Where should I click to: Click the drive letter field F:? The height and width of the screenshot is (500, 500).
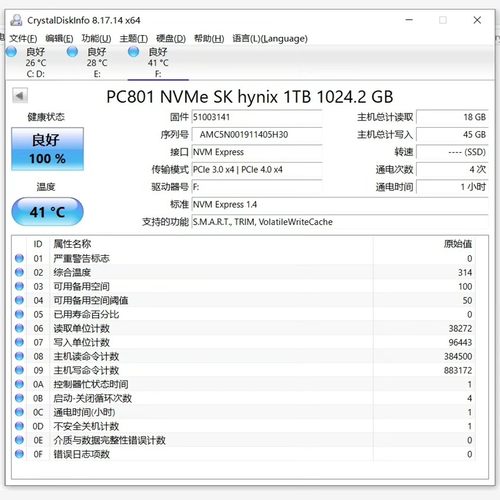click(257, 187)
